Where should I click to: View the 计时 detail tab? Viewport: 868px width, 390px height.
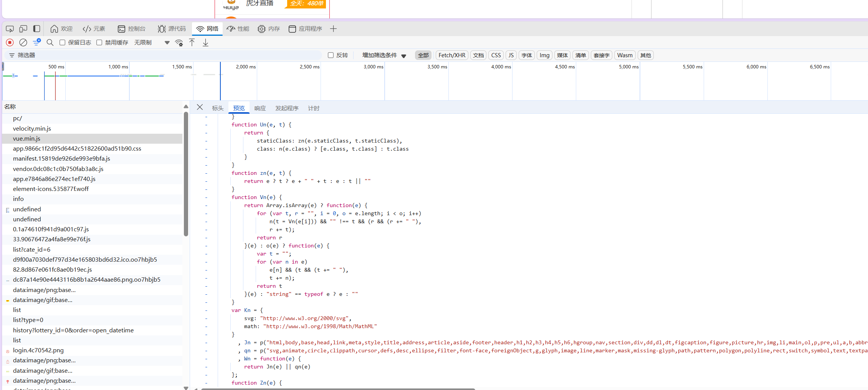[314, 108]
